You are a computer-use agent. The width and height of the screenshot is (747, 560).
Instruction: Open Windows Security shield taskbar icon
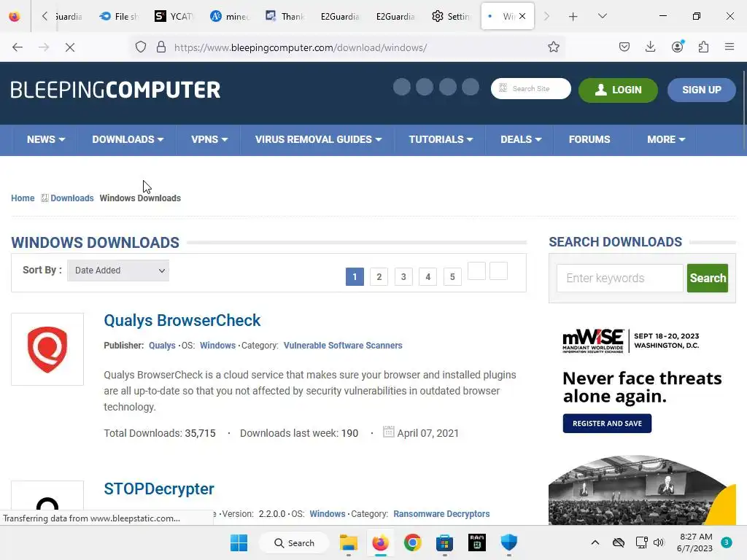tap(508, 542)
